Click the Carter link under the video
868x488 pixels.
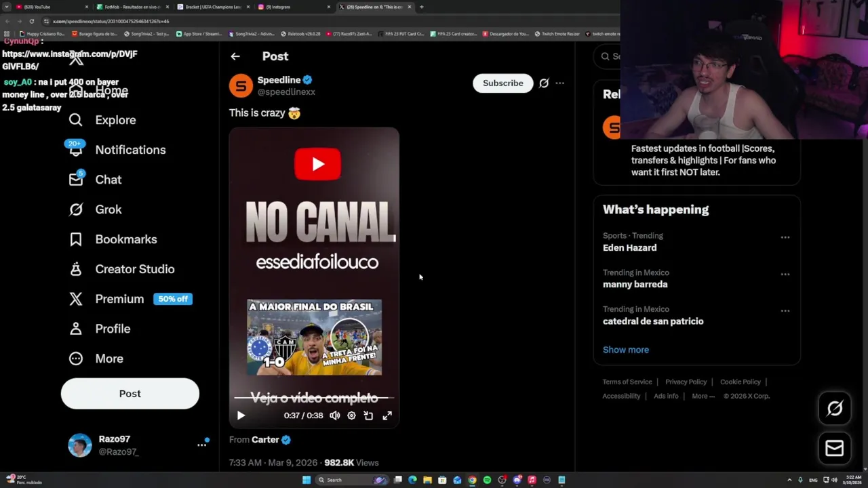click(x=265, y=440)
